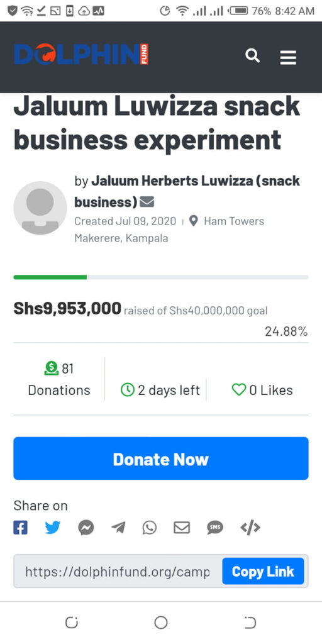Get the embed code icon

pos(250,528)
